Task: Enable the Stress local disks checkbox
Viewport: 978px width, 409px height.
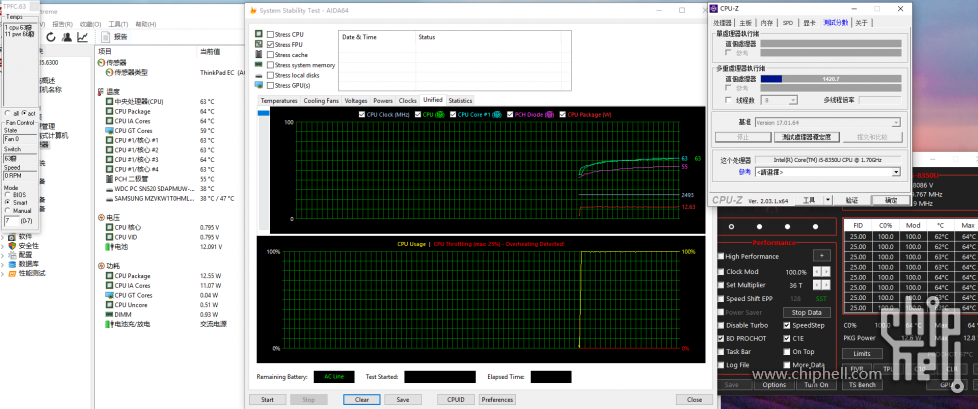Action: click(270, 75)
